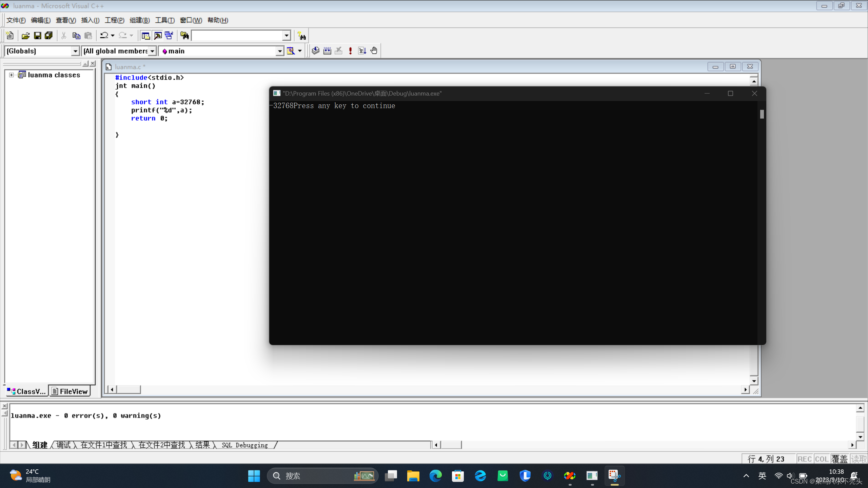This screenshot has width=868, height=488.
Task: Click the search field in the Find toolbar
Action: (x=237, y=36)
